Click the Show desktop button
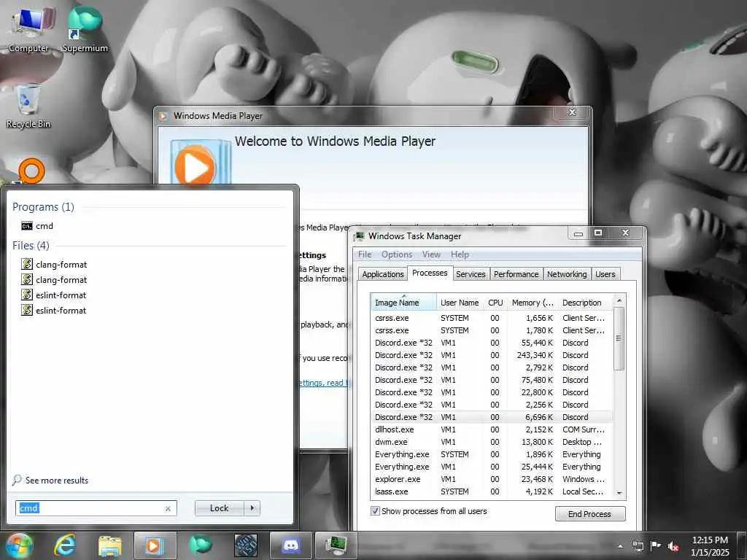This screenshot has height=560, width=747. [x=742, y=545]
